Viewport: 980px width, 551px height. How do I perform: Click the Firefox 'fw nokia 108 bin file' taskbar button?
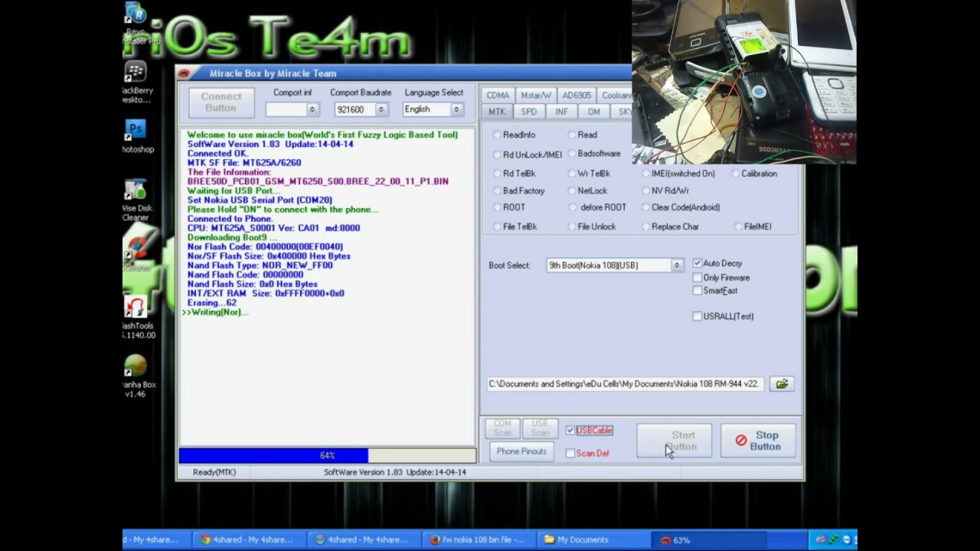pyautogui.click(x=479, y=540)
